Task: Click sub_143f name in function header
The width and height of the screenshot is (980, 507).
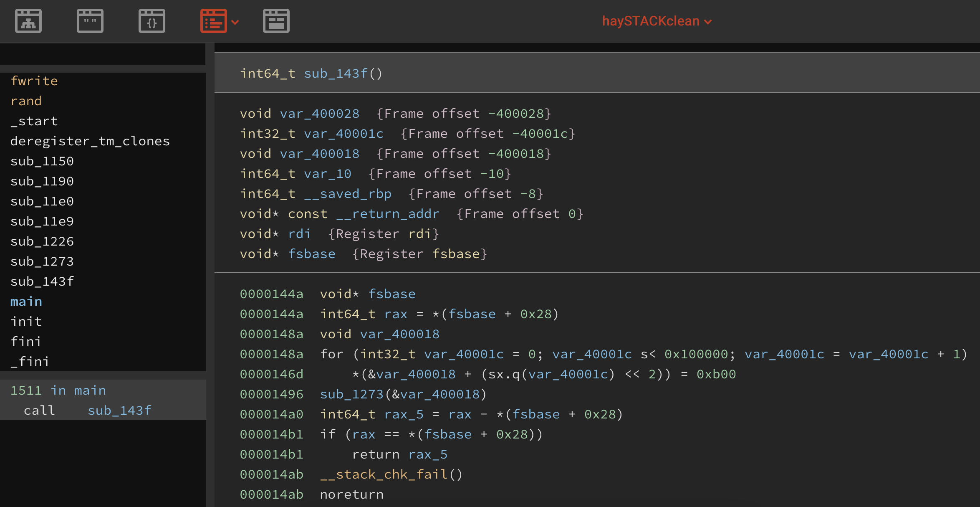Action: click(336, 74)
